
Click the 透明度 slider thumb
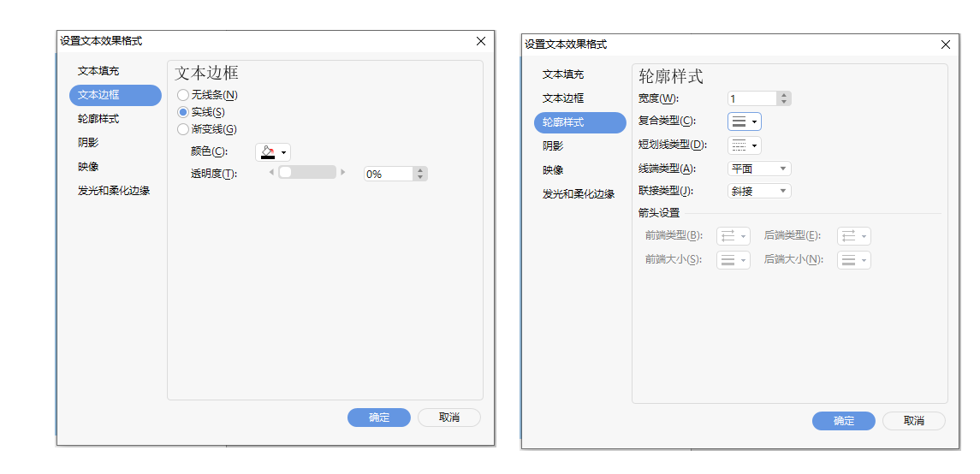click(285, 172)
